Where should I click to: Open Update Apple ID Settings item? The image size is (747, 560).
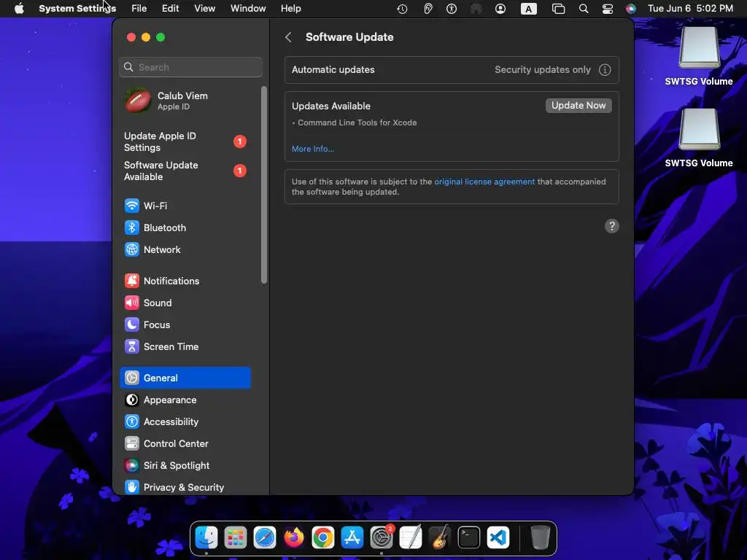pos(185,142)
